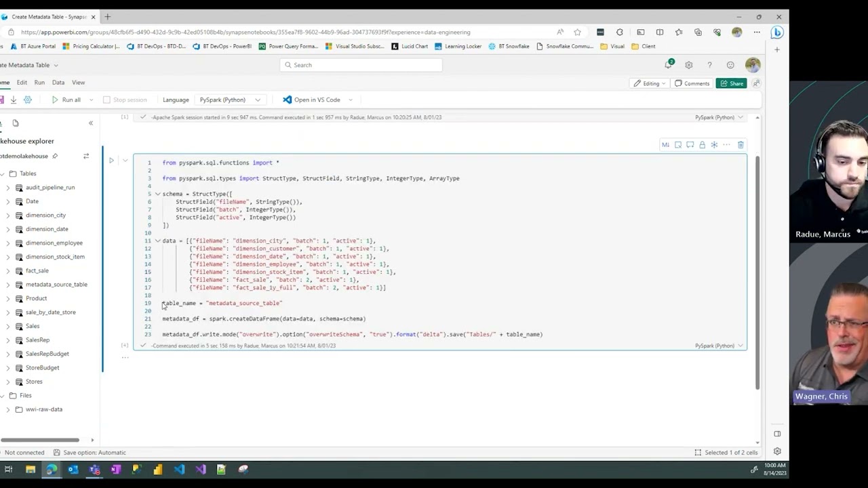Delete the cell with the trash icon

click(x=741, y=145)
